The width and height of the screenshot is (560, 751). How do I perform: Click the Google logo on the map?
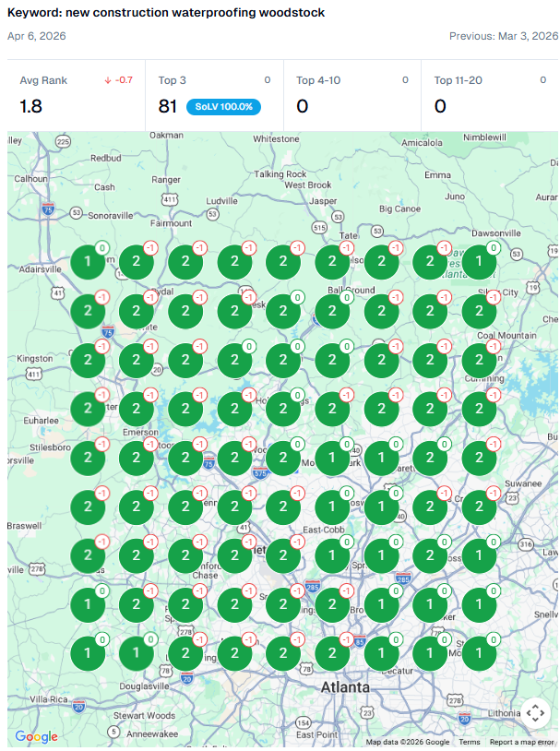click(36, 736)
